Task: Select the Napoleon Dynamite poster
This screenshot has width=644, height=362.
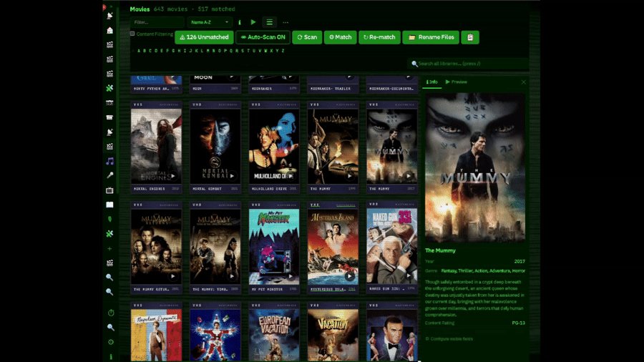Action: (x=156, y=336)
